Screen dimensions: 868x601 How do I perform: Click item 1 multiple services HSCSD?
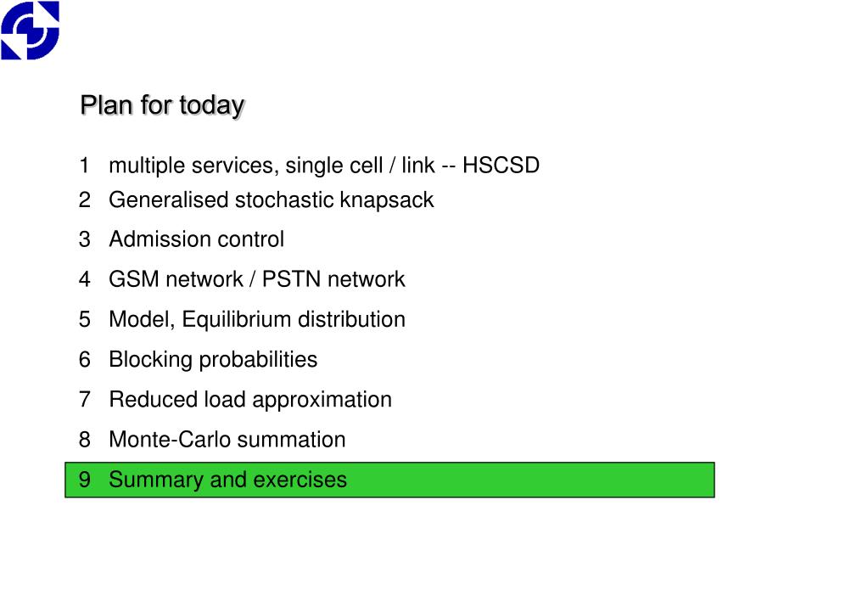[x=309, y=165]
